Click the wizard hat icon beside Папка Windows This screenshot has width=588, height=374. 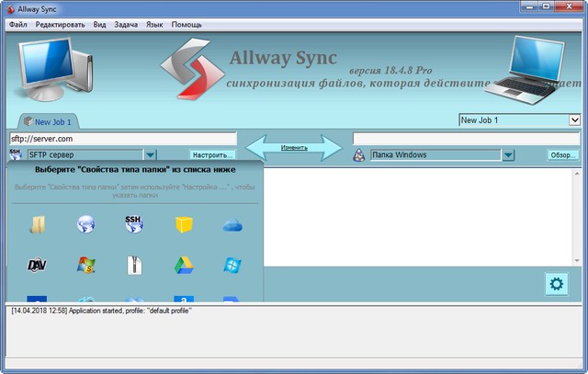coord(359,155)
